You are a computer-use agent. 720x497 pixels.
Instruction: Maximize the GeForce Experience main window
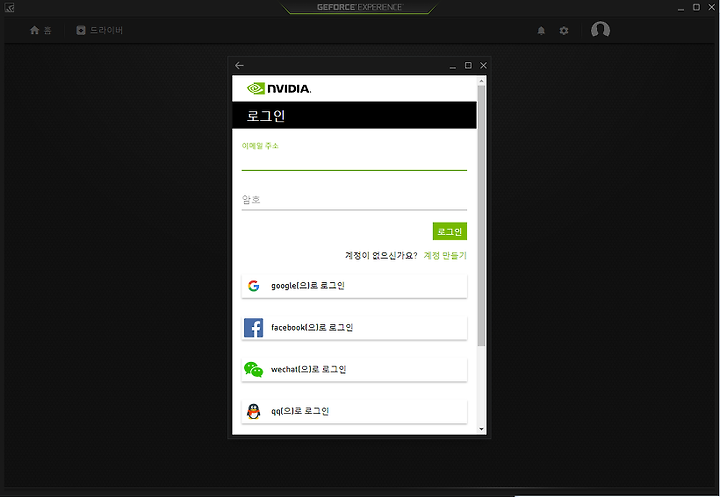(697, 7)
